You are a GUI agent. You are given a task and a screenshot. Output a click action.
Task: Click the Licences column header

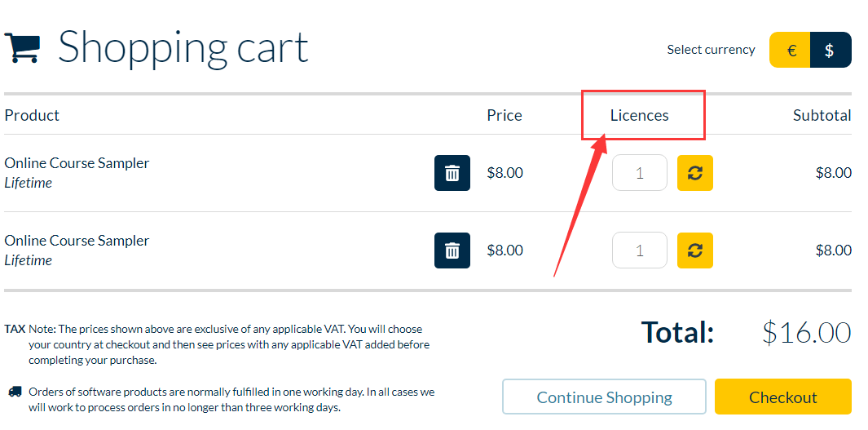tap(640, 115)
